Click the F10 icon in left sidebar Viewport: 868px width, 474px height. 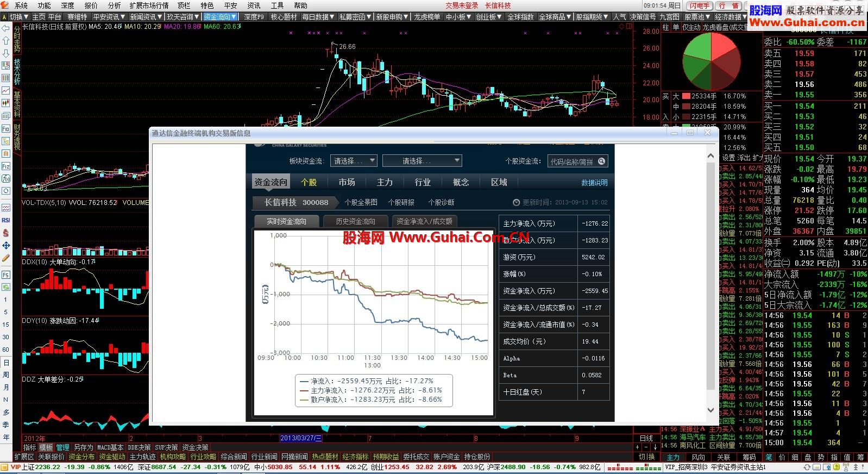(x=6, y=129)
